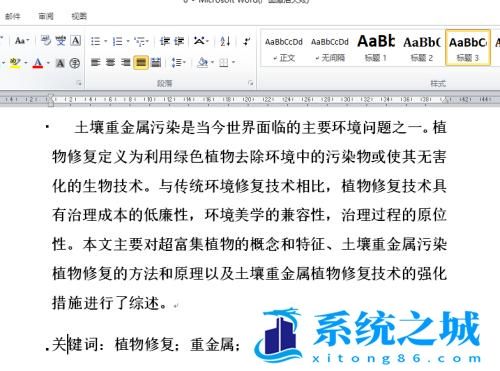This screenshot has height=371, width=500.
Task: Click the Clear Formatting eraser icon
Action: click(x=45, y=41)
